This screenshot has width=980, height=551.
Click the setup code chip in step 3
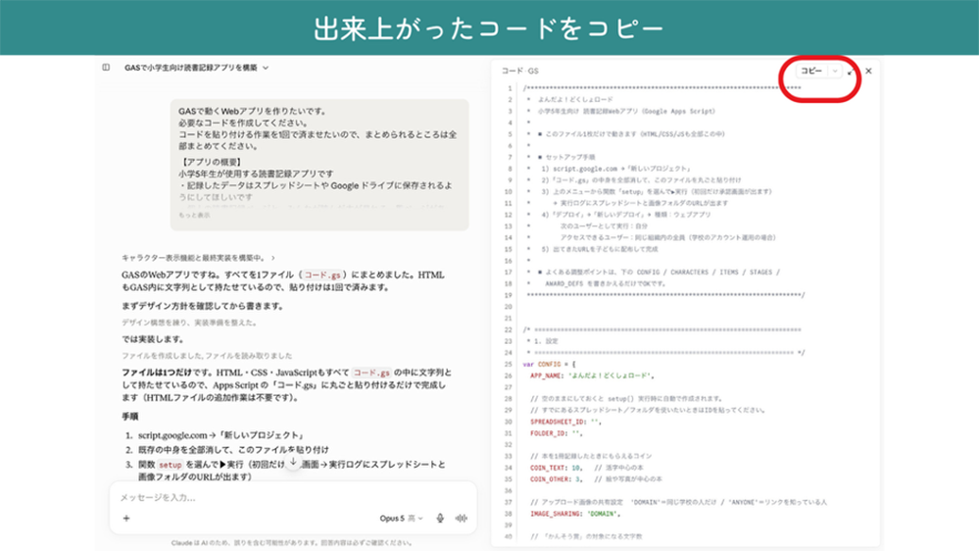pyautogui.click(x=170, y=465)
